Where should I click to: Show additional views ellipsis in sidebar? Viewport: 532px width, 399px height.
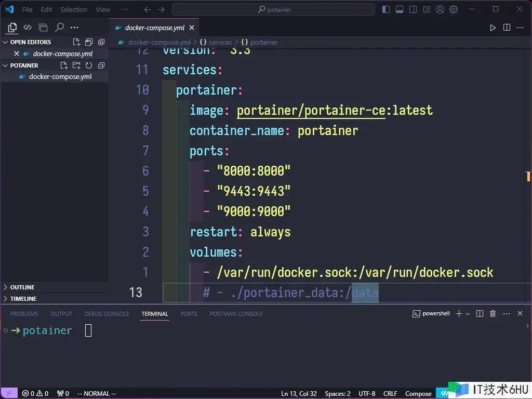[x=74, y=28]
